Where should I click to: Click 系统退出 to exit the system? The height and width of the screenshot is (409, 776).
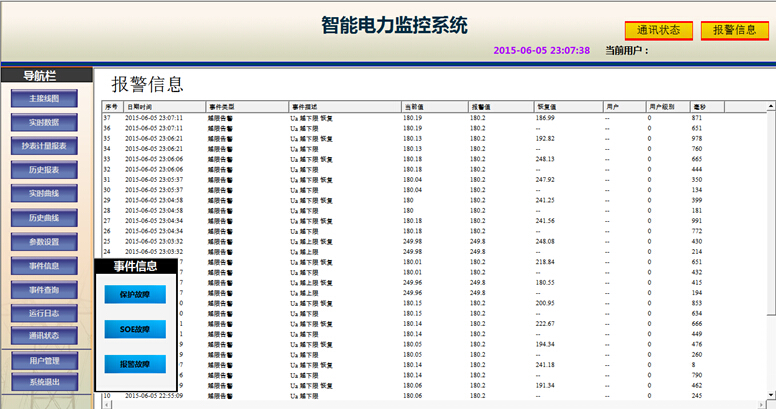click(44, 382)
